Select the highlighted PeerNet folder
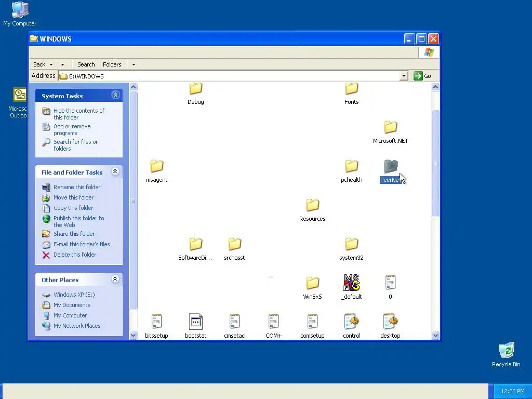The width and height of the screenshot is (532, 399). click(391, 171)
